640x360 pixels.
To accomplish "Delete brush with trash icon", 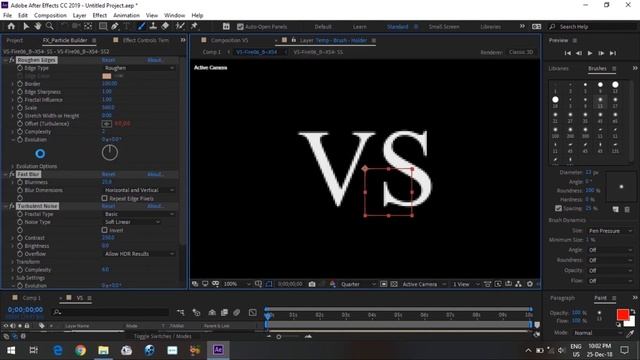I will [627, 209].
